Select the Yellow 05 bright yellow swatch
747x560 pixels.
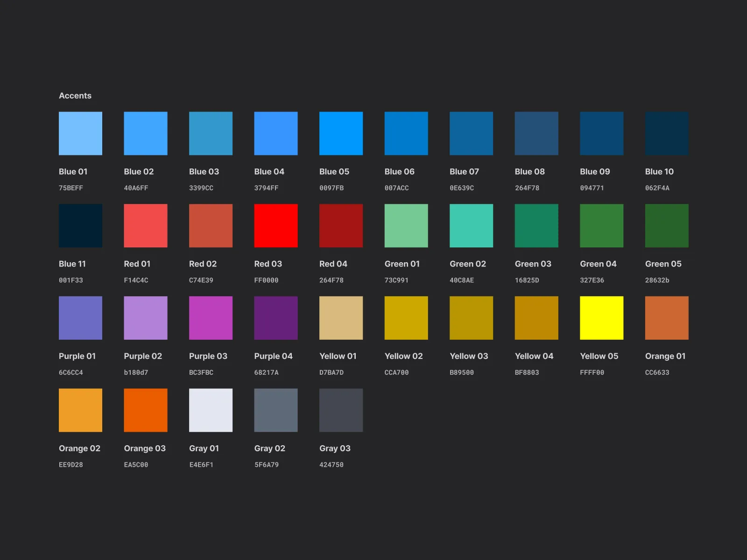(x=601, y=317)
